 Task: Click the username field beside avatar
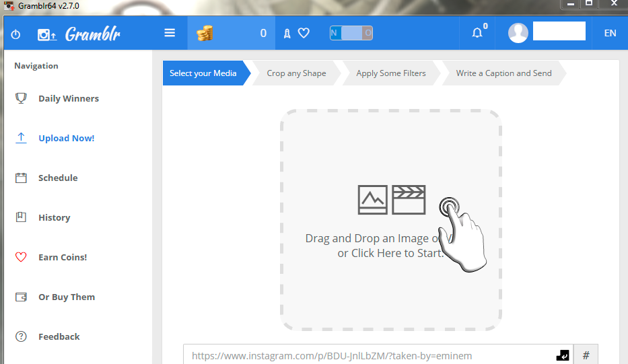click(x=559, y=31)
